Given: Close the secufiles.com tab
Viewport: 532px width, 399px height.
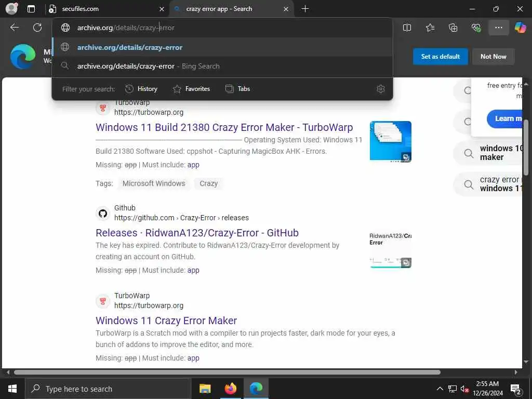Looking at the screenshot, I should tap(162, 9).
